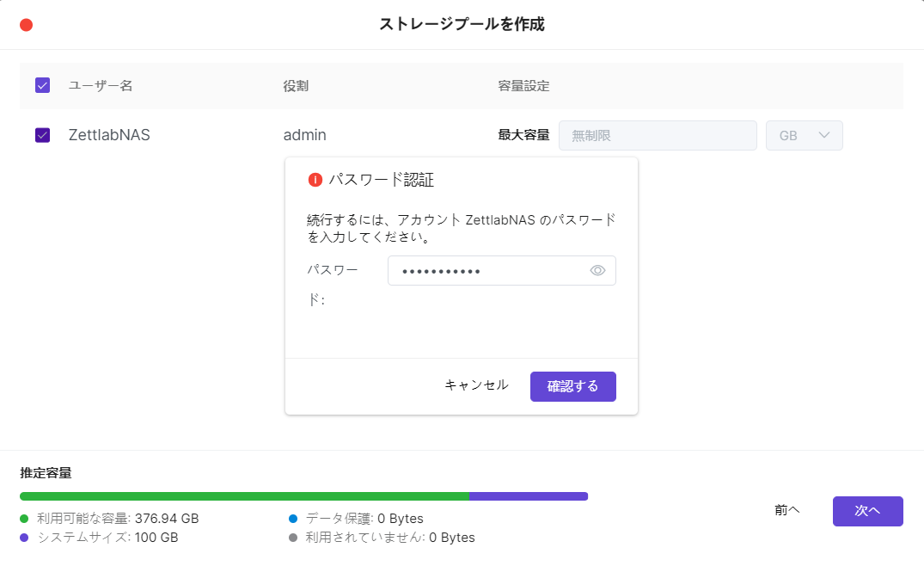Image resolution: width=924 pixels, height=566 pixels.
Task: Click the gray 利用されていません legend dot
Action: pos(293,538)
